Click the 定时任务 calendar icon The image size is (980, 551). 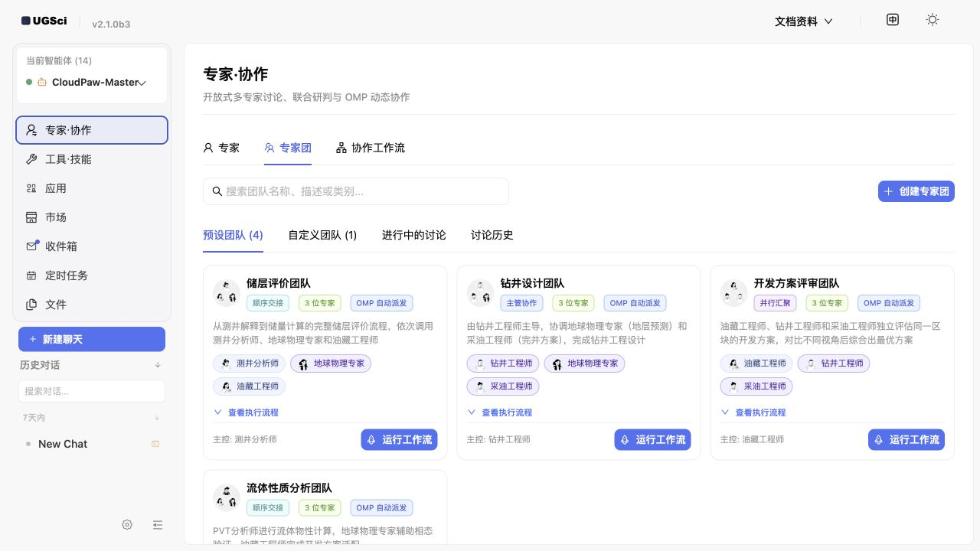point(31,275)
